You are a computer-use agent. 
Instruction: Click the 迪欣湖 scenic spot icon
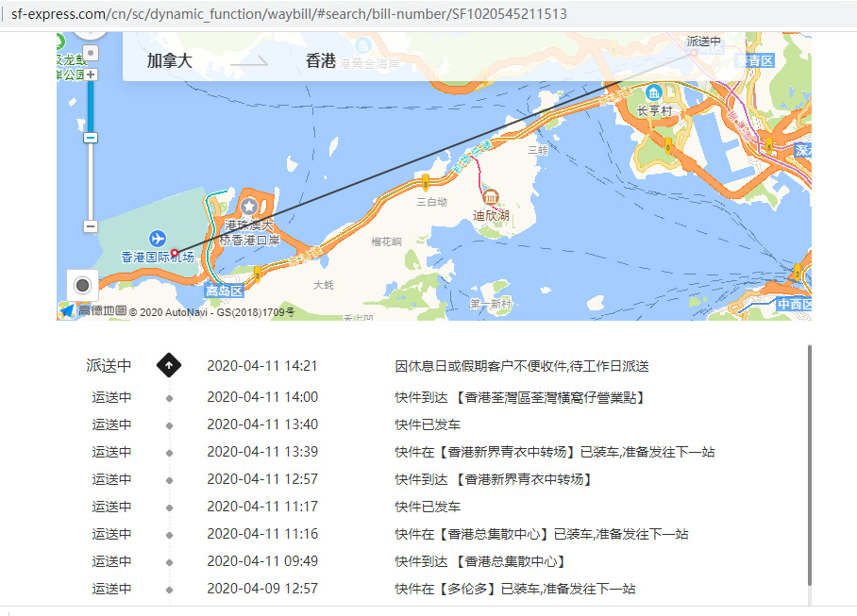click(491, 196)
